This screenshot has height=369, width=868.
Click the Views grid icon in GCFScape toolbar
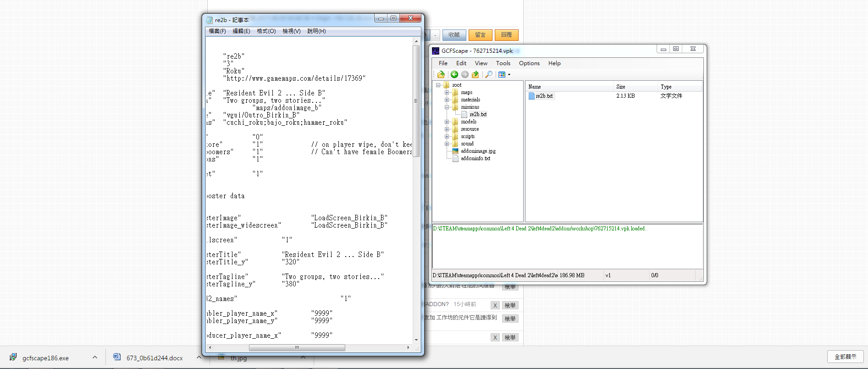point(502,74)
